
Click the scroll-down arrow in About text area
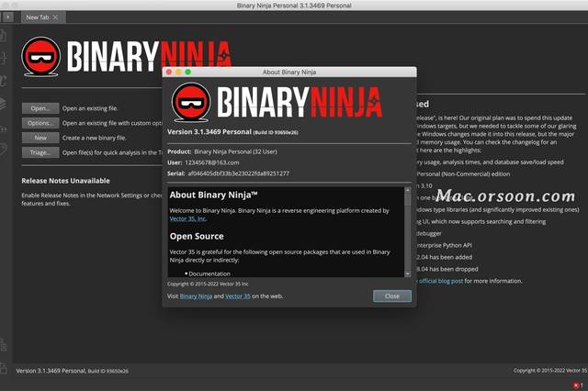click(408, 274)
